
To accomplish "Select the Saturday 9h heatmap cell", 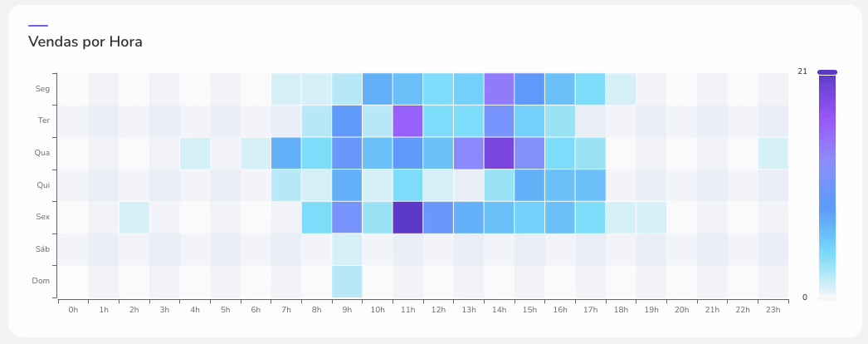I will [347, 249].
